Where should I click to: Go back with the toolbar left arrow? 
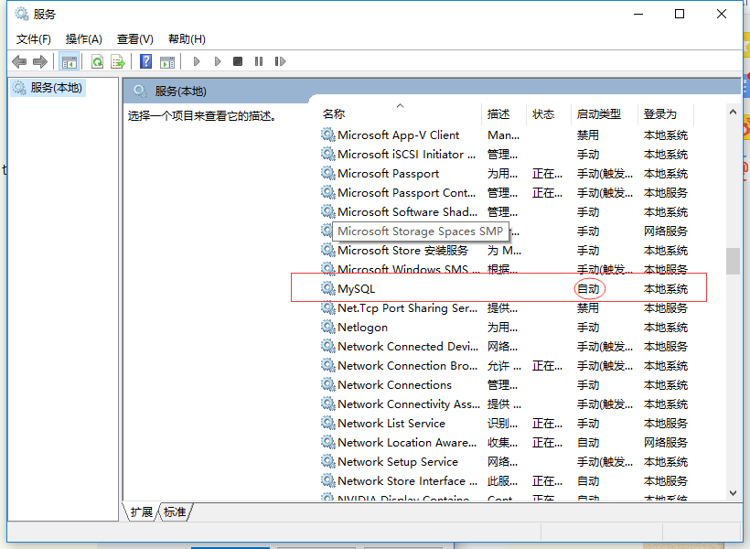tap(19, 62)
